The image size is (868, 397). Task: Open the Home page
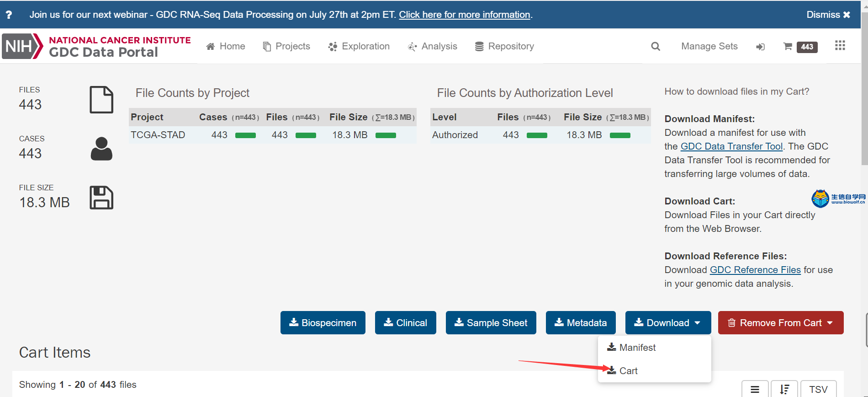coord(226,46)
